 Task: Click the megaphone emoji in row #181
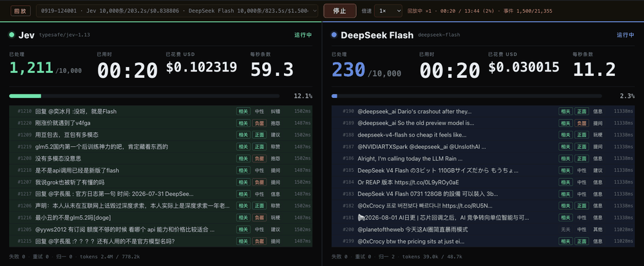361,218
